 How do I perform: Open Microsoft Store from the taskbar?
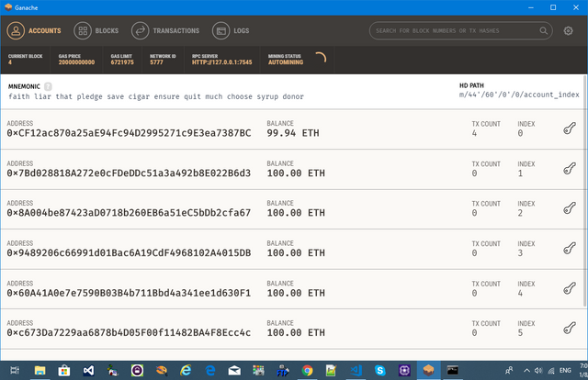[64, 371]
